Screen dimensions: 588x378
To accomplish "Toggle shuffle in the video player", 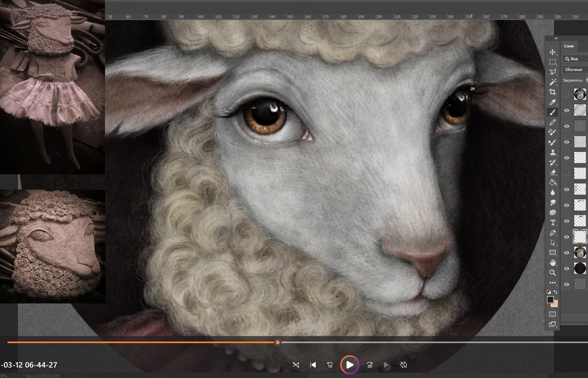I will point(296,365).
